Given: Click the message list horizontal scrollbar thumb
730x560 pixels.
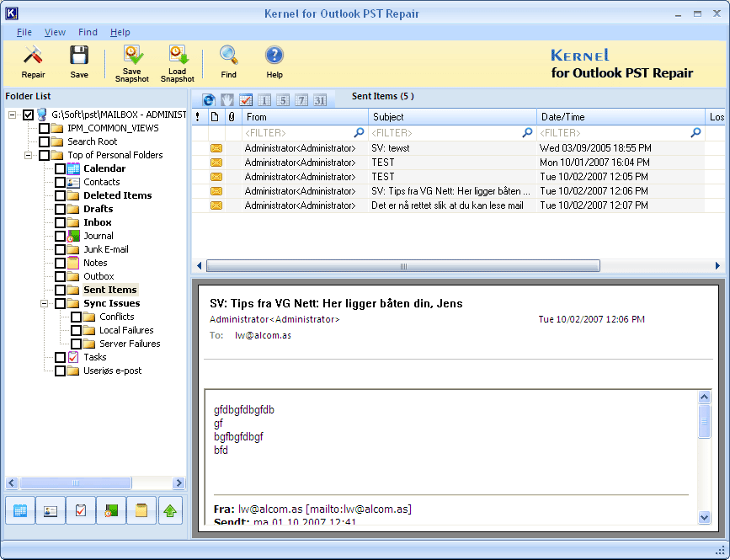Looking at the screenshot, I should point(403,266).
